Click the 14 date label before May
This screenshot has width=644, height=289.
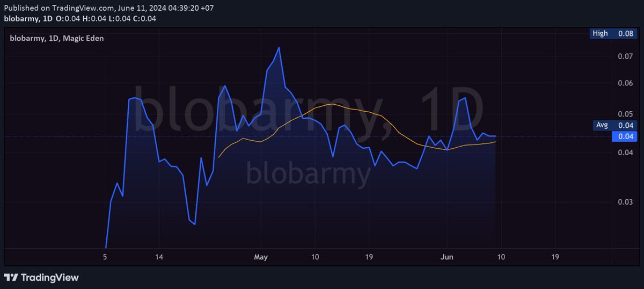159,257
